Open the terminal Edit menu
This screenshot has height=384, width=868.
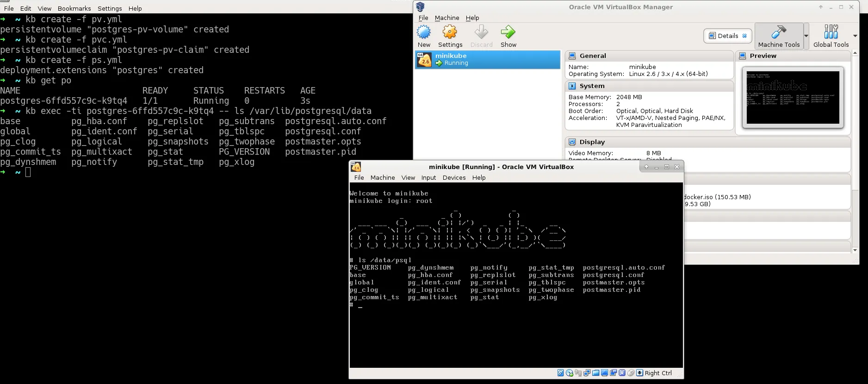pos(26,8)
